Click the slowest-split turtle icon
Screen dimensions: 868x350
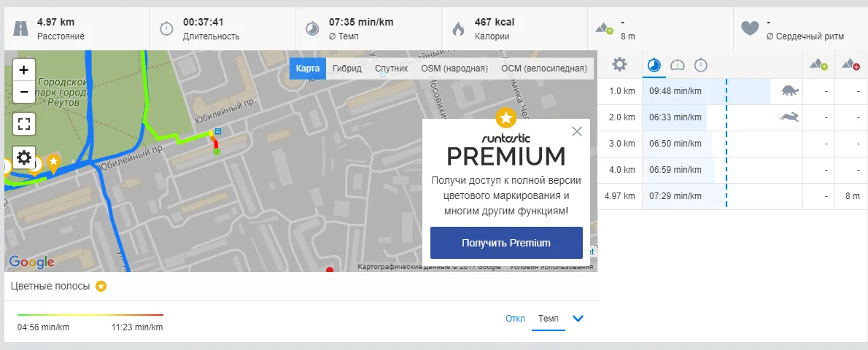click(x=790, y=91)
